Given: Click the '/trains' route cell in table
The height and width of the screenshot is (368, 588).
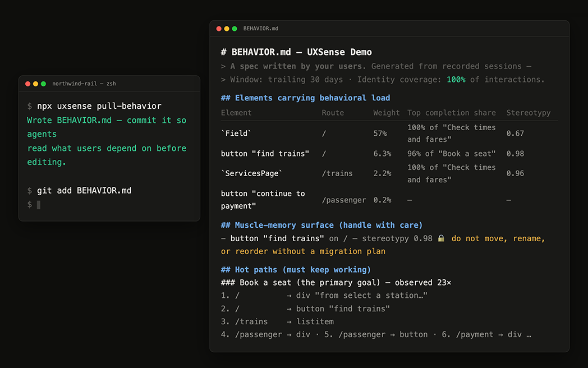Looking at the screenshot, I should click(x=337, y=174).
